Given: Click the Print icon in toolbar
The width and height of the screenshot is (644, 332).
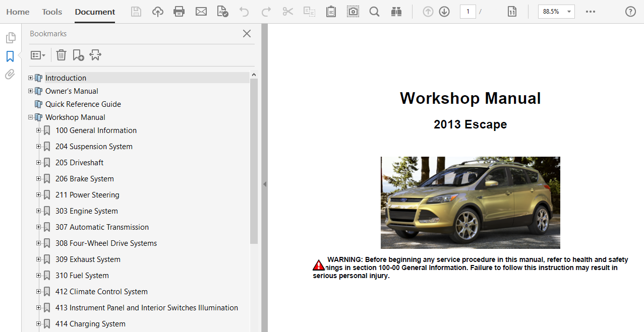Looking at the screenshot, I should (x=179, y=12).
